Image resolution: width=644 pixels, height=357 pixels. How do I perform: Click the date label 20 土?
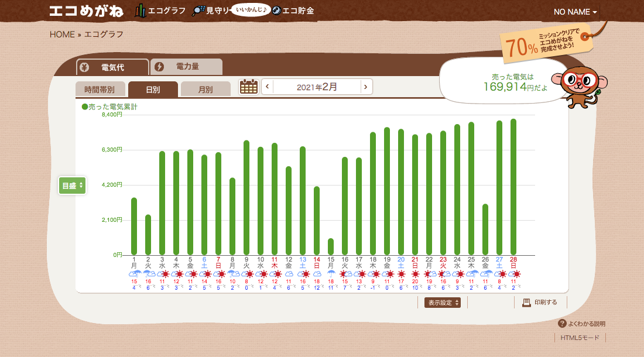coord(401,263)
